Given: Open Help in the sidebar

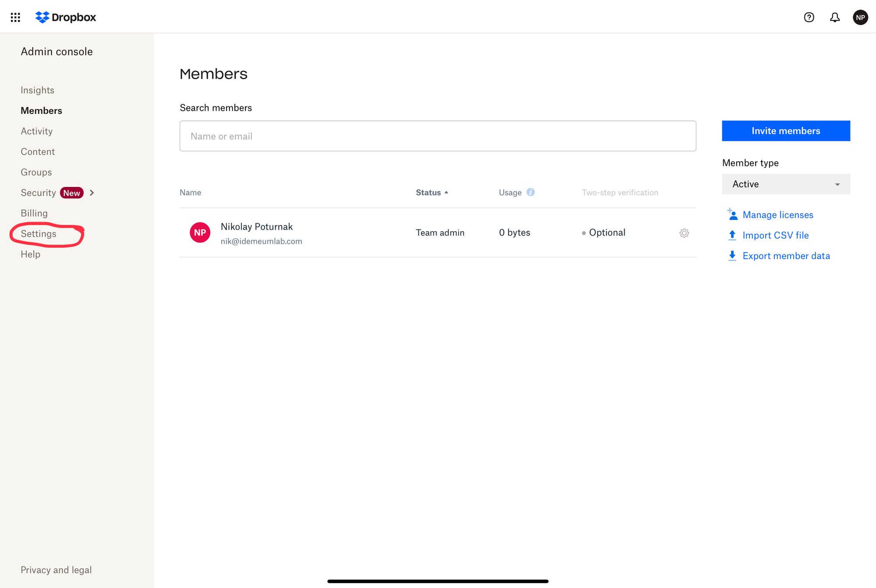Looking at the screenshot, I should [30, 254].
